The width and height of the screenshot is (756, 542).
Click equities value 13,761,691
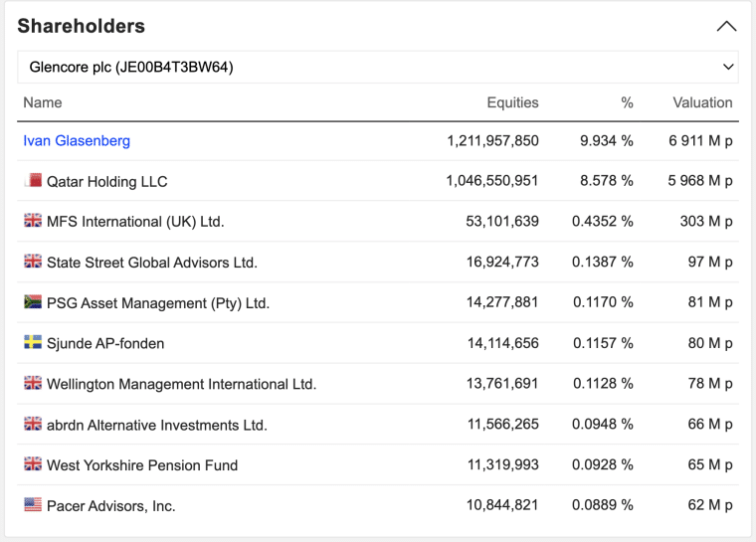(x=502, y=383)
